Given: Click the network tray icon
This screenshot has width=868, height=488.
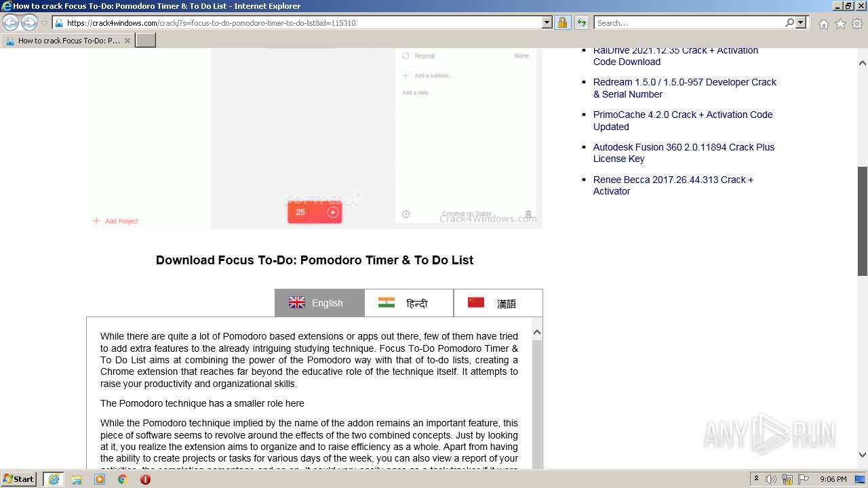Looking at the screenshot, I should point(787,479).
